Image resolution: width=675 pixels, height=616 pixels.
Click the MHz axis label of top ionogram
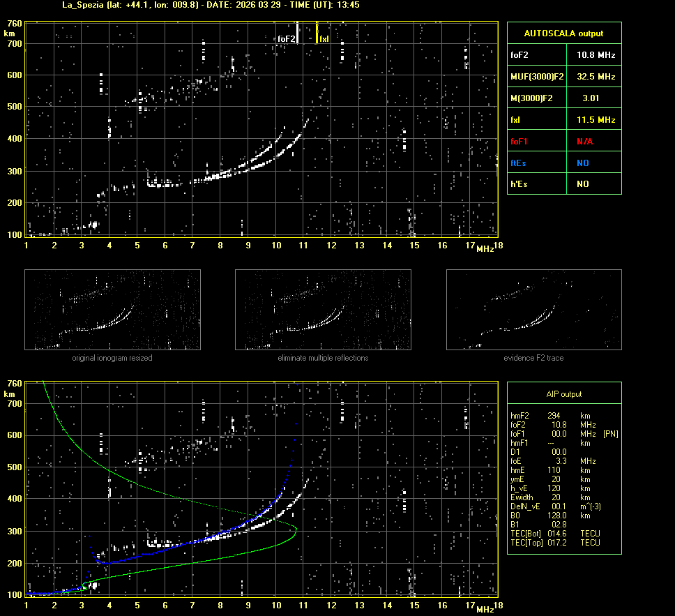click(485, 248)
